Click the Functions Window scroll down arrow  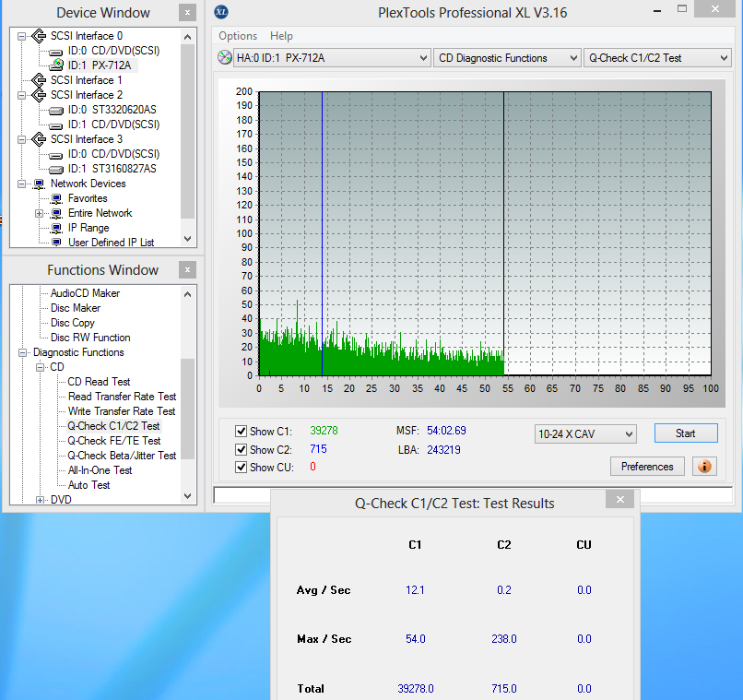coord(188,496)
